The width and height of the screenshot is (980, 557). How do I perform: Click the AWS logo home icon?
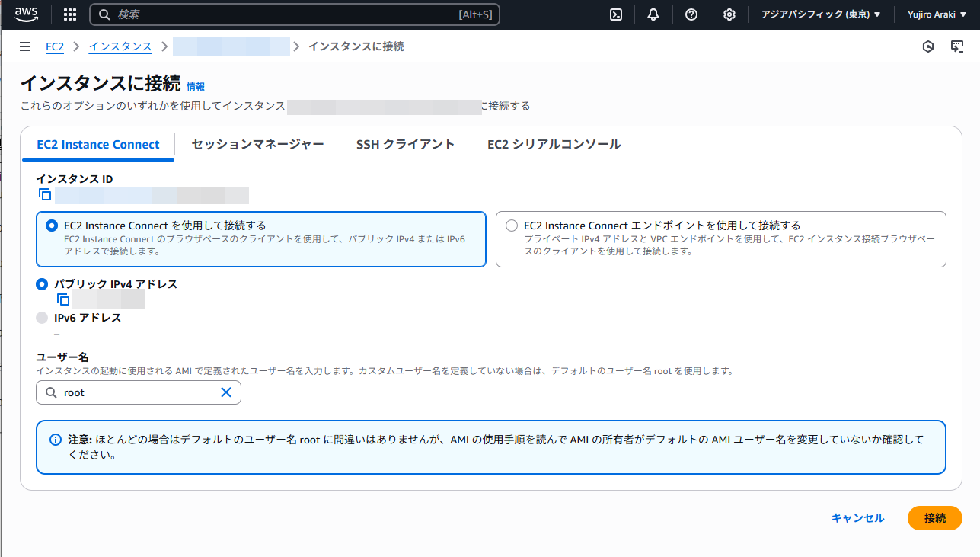[27, 14]
